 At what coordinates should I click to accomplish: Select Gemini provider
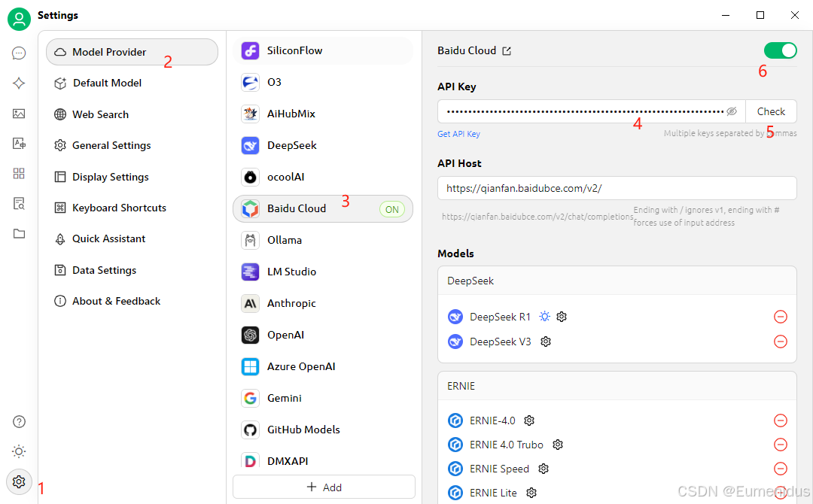(x=323, y=398)
